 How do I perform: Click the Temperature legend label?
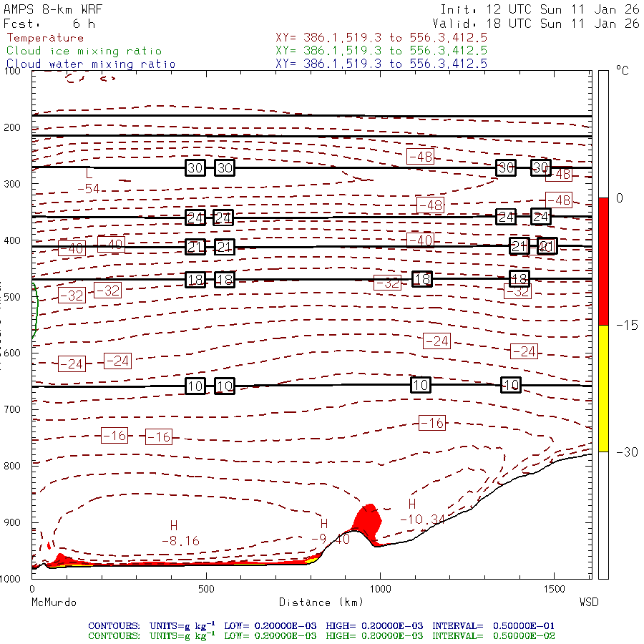(45, 38)
